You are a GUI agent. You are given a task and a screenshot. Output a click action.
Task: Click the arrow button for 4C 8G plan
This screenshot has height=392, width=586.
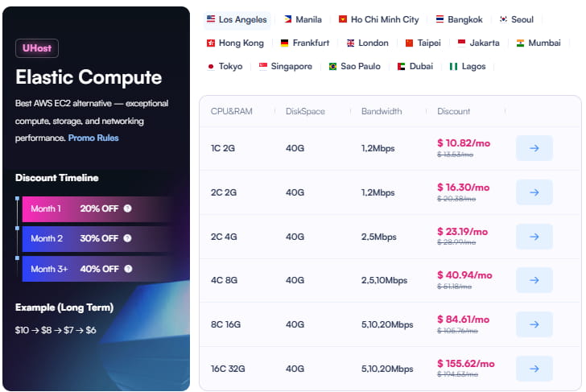click(534, 280)
